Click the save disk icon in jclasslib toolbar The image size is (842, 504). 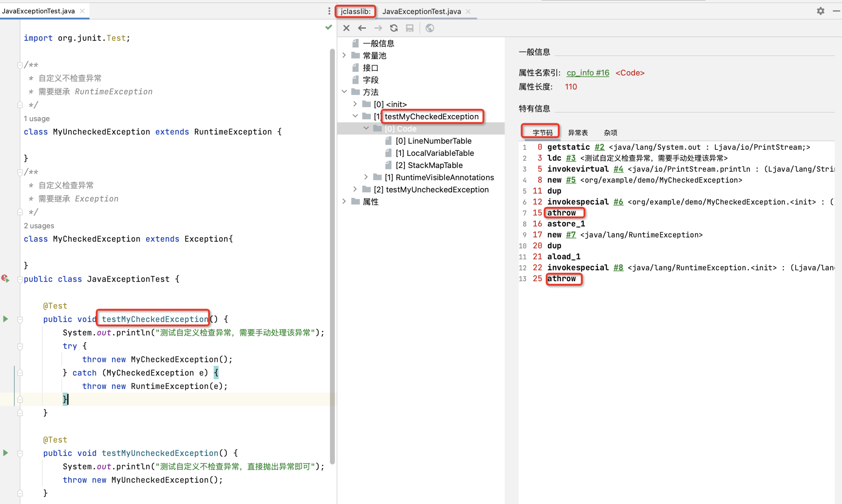tap(410, 28)
